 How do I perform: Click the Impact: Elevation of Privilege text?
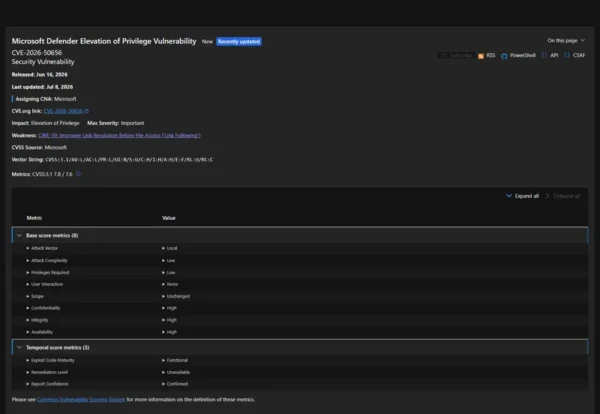pyautogui.click(x=46, y=123)
